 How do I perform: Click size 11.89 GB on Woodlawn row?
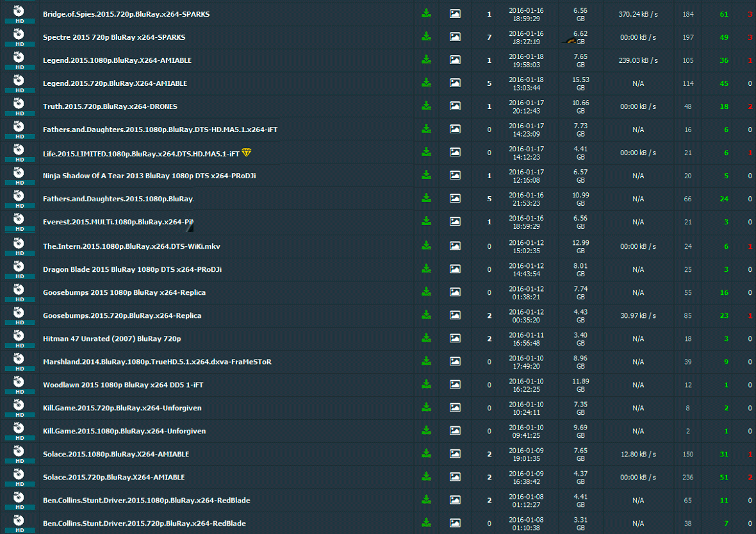[580, 385]
